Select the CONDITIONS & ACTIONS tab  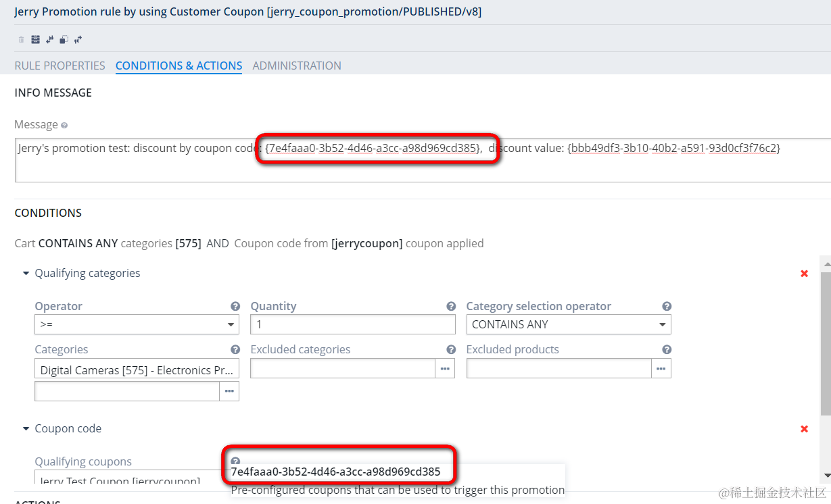click(179, 66)
